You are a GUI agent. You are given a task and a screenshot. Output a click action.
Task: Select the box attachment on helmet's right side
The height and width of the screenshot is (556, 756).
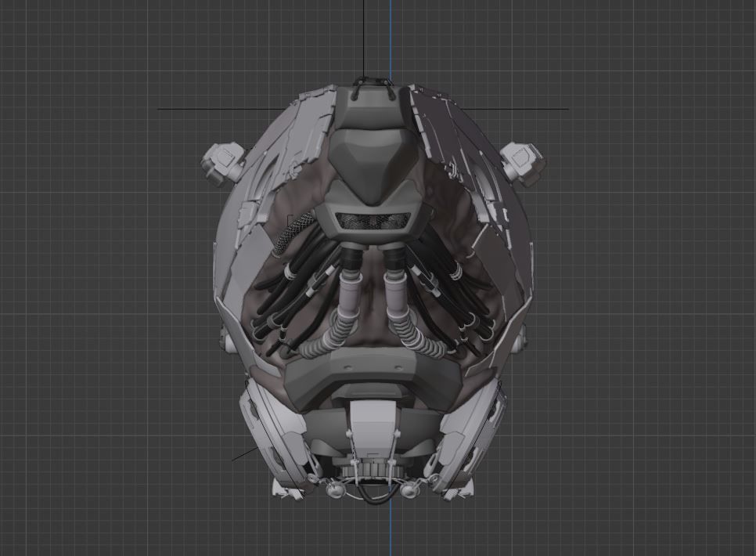(x=523, y=163)
